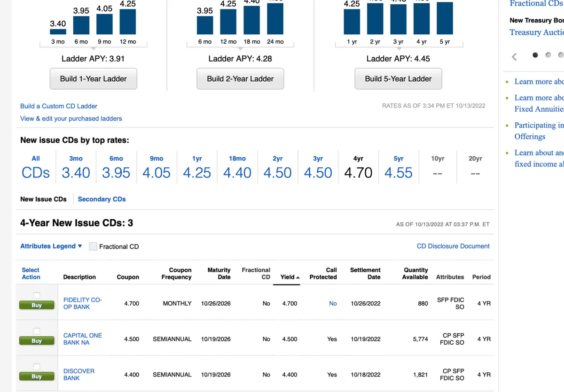Image resolution: width=564 pixels, height=392 pixels.
Task: Tick the Discover Bank row checkbox
Action: click(37, 367)
